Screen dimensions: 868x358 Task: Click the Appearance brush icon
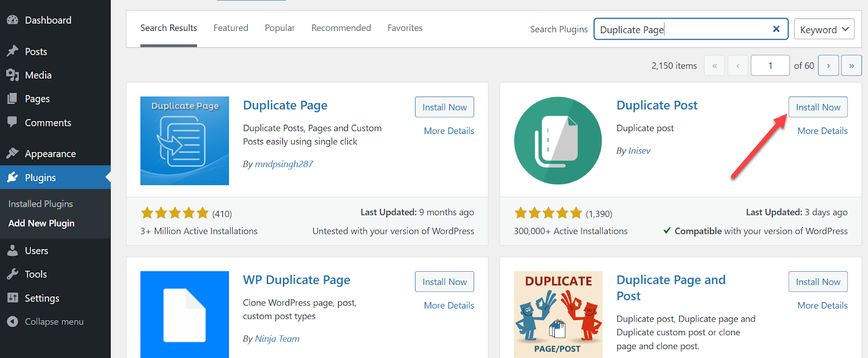click(x=12, y=153)
